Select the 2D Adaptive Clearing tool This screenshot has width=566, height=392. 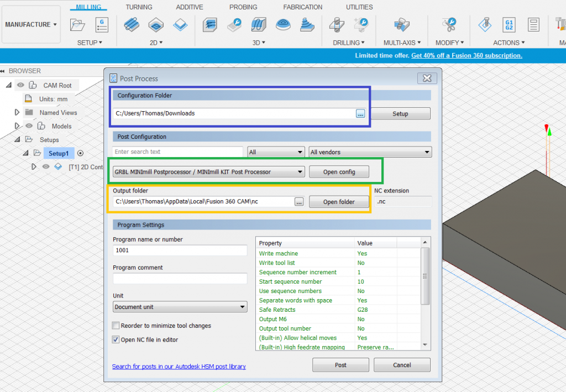[131, 25]
